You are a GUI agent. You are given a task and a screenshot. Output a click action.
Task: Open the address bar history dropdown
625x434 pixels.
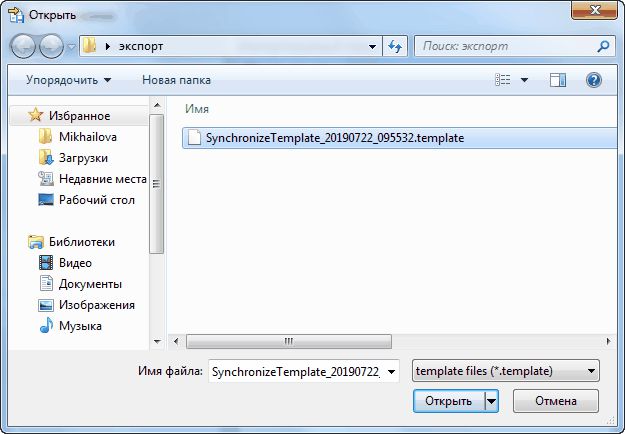point(372,46)
